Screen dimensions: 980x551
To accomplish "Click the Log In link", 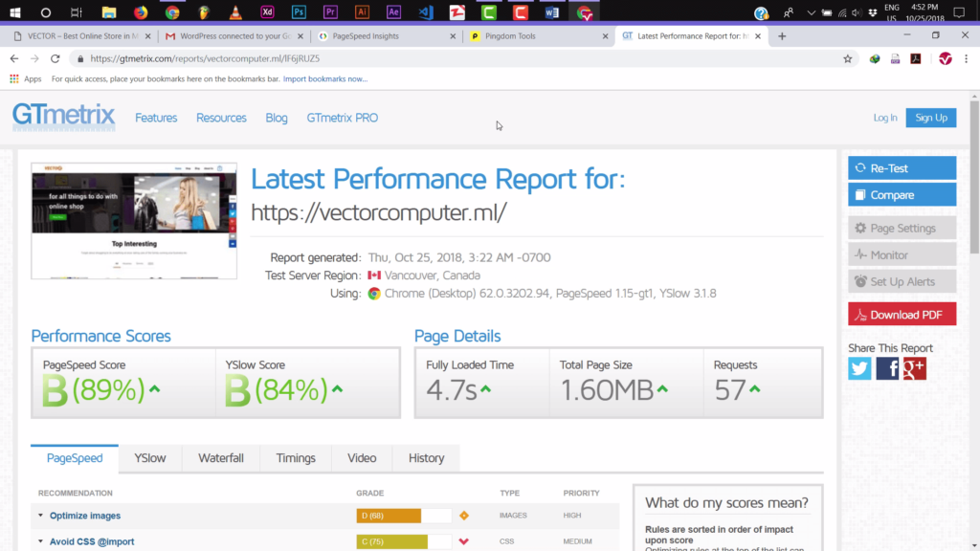I will click(885, 118).
